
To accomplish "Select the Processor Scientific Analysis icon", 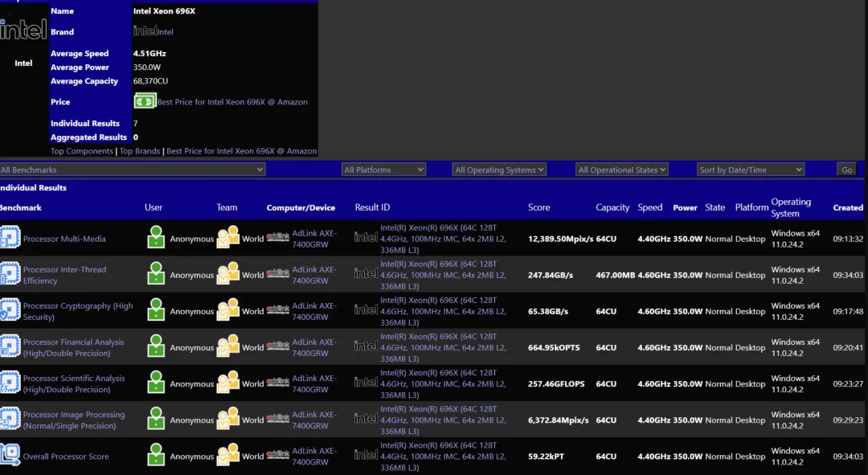I will [10, 383].
